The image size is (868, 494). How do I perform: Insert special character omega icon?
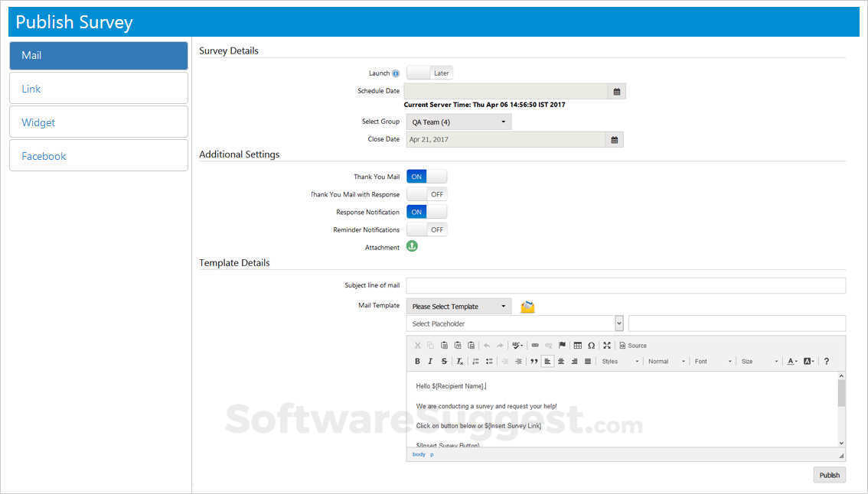tap(591, 345)
